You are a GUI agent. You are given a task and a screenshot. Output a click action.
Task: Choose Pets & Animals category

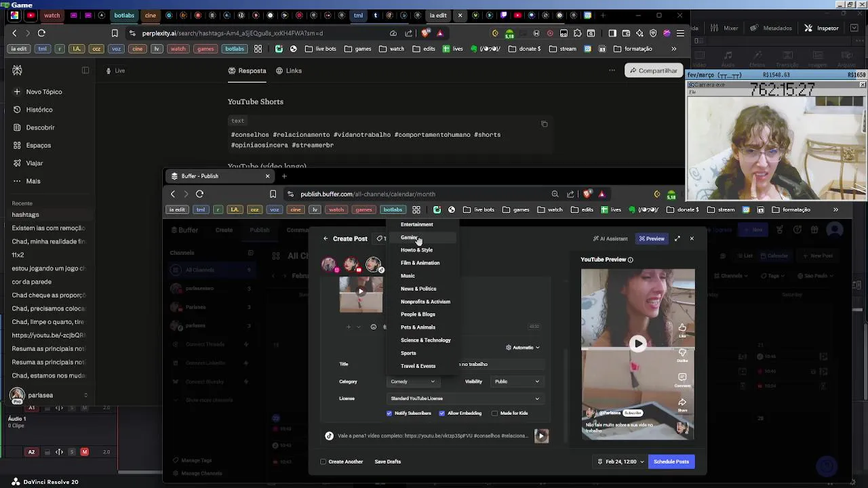(418, 327)
